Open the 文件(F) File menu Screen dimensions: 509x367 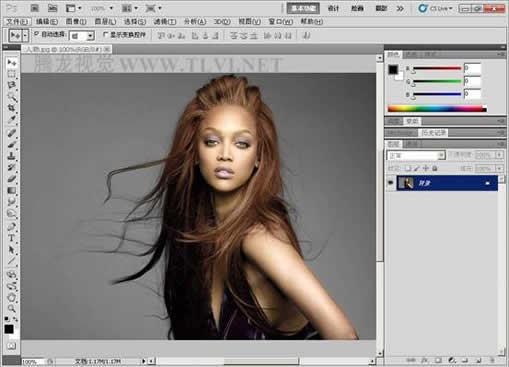[17, 22]
